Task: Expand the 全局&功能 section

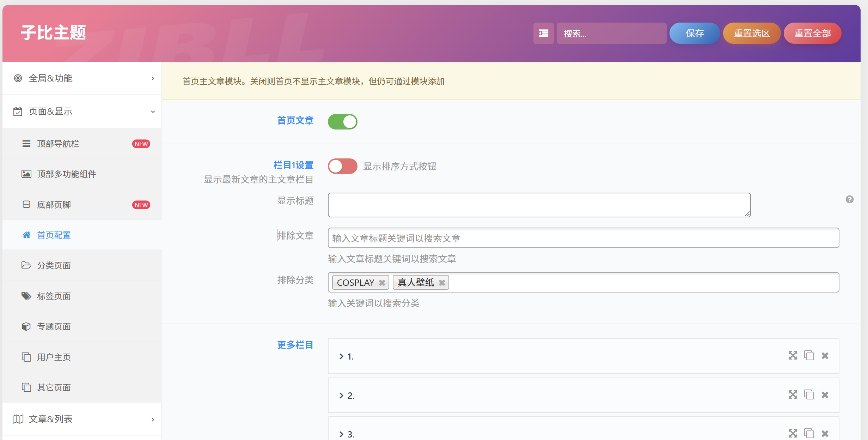Action: coord(82,78)
